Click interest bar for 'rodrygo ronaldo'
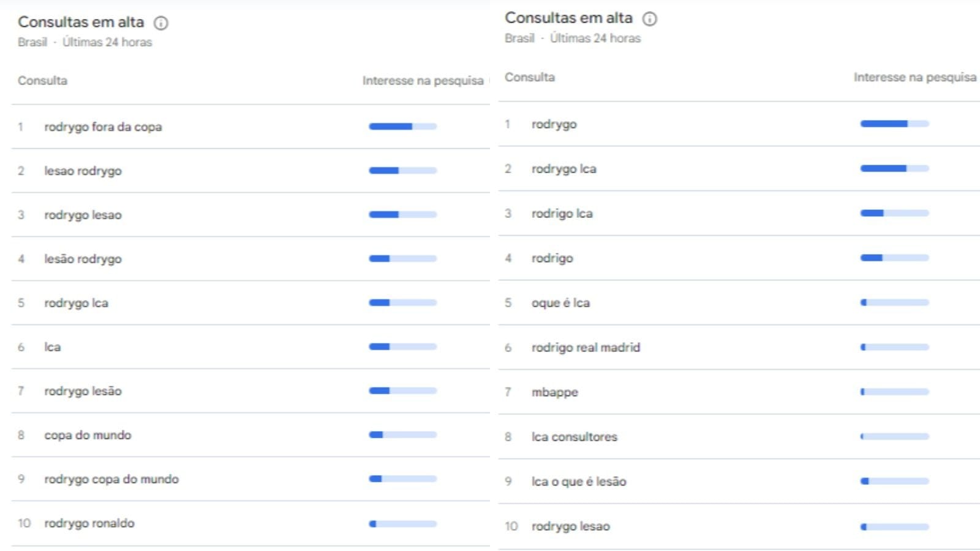Image resolution: width=980 pixels, height=551 pixels. [402, 523]
